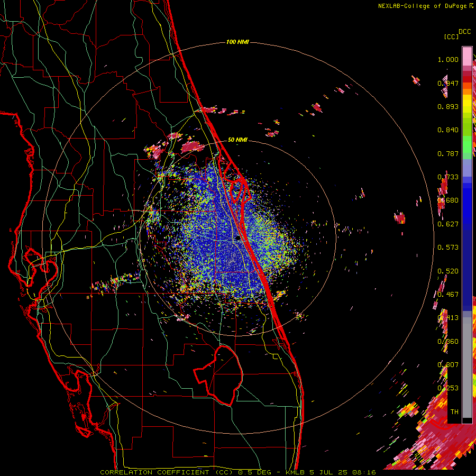
Task: Click the 0.5 DEG elevation text
Action: point(254,472)
